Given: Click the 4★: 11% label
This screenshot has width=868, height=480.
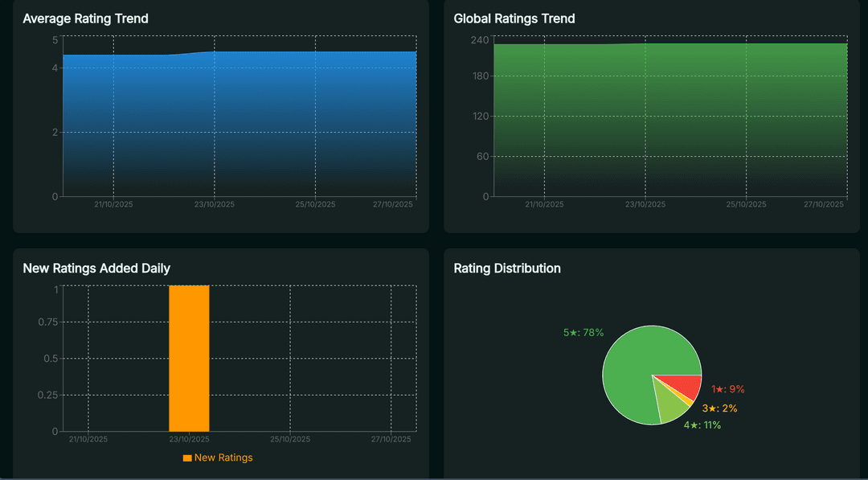Looking at the screenshot, I should tap(702, 424).
